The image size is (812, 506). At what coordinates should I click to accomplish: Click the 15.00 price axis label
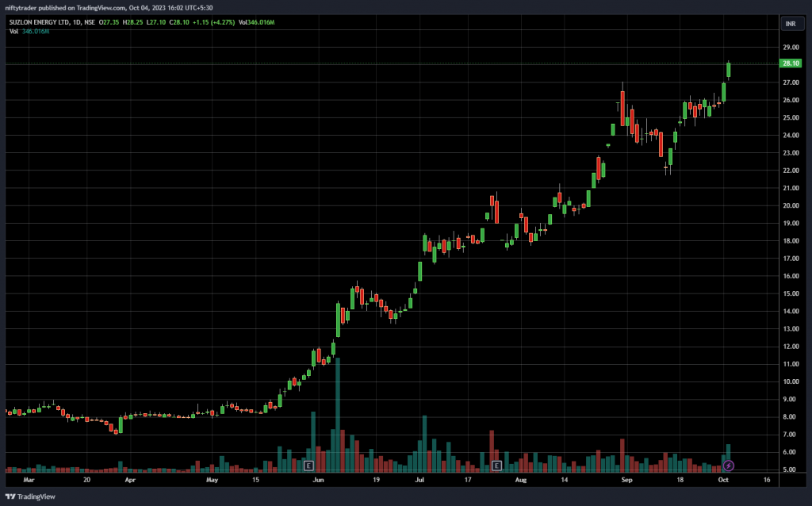[x=791, y=293]
